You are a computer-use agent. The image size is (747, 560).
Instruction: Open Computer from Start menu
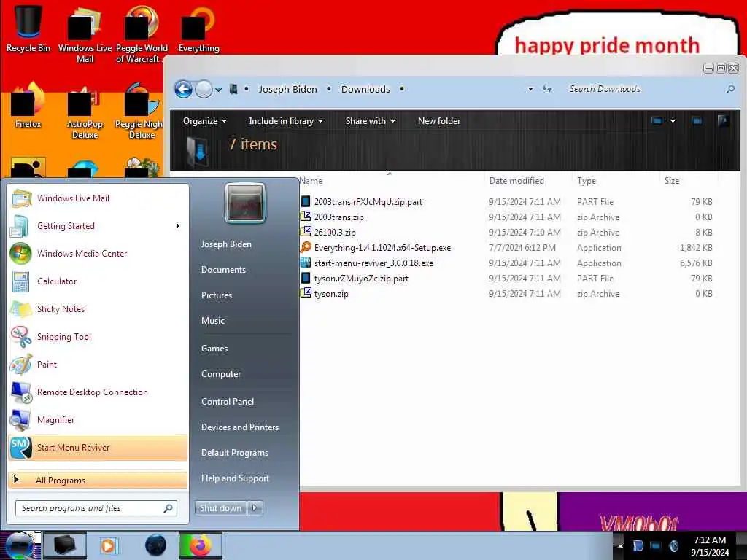point(221,374)
